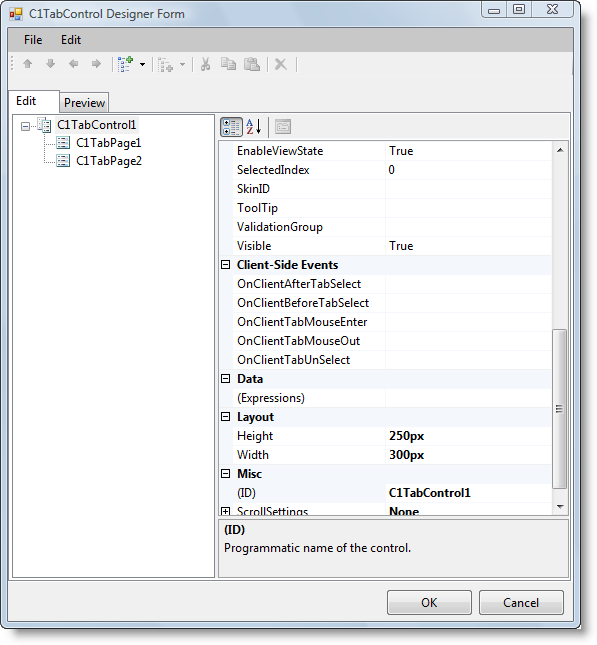Collapse the C1TabControl1 tree node
Image resolution: width=597 pixels, height=645 pixels.
26,126
